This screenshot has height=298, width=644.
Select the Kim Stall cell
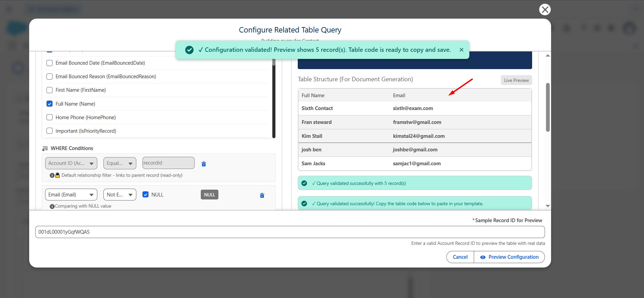(312, 136)
